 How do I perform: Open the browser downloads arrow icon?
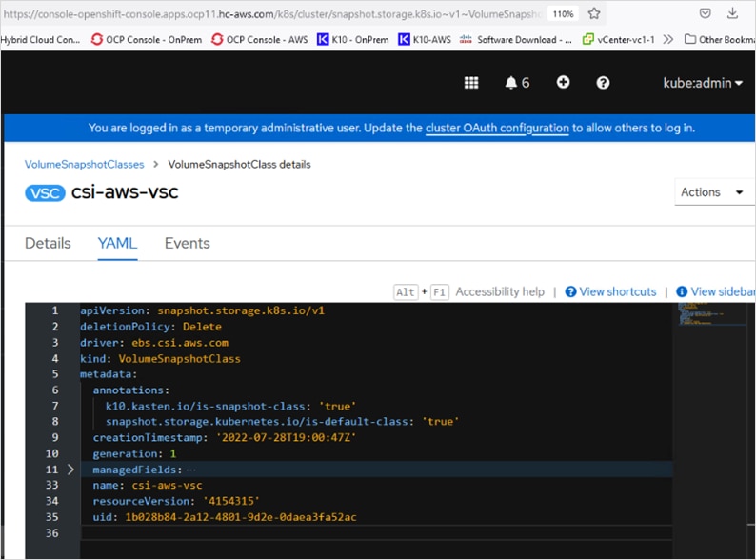pyautogui.click(x=732, y=13)
